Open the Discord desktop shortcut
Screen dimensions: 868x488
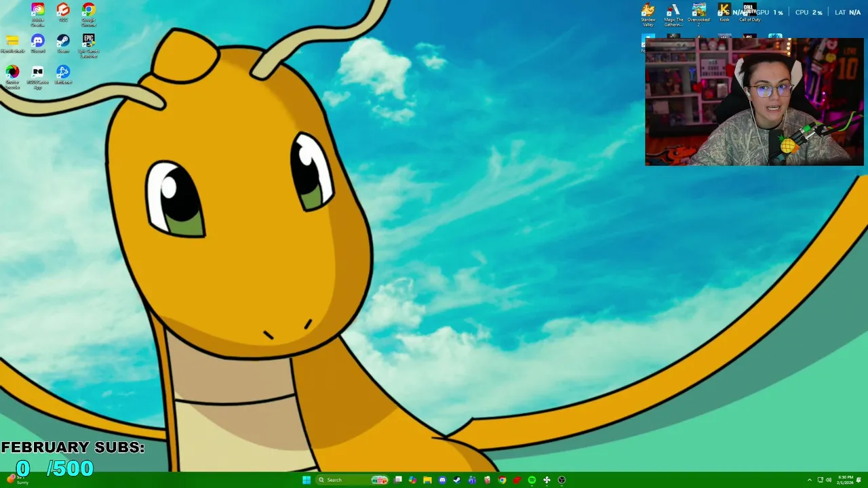(x=37, y=44)
